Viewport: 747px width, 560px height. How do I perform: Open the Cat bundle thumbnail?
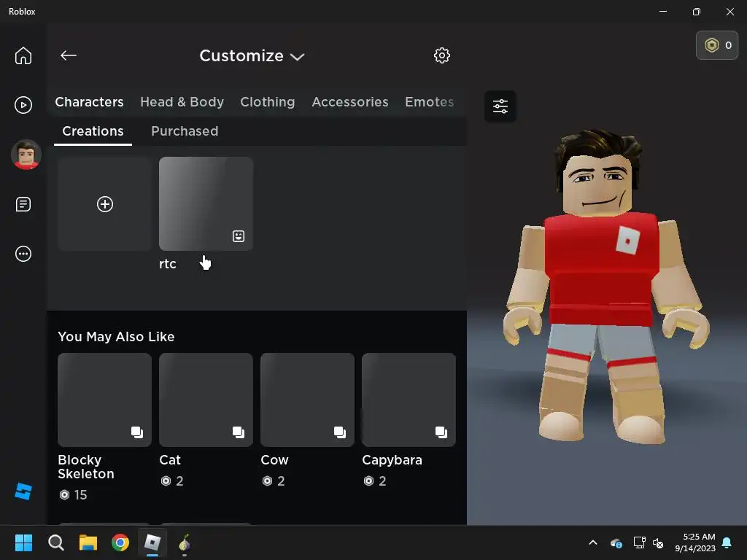206,400
